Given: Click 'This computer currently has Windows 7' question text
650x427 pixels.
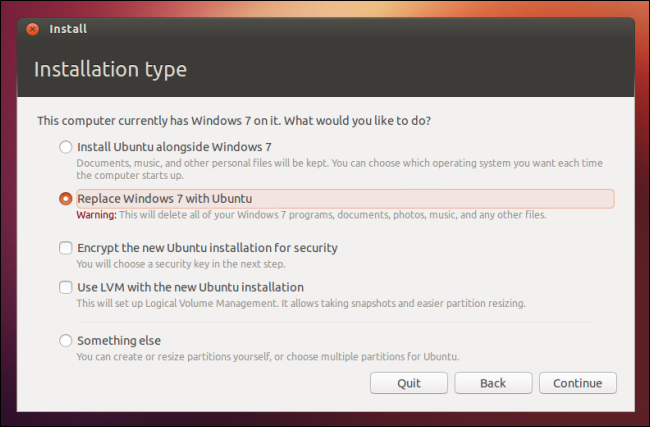Looking at the screenshot, I should pos(234,121).
